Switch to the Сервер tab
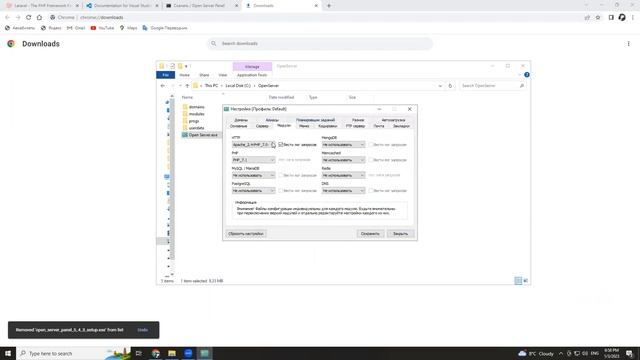 262,126
